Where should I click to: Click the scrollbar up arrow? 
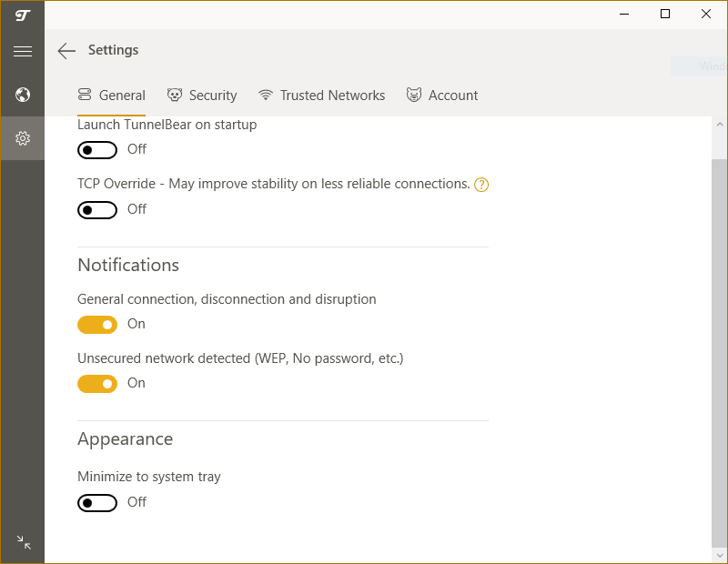(720, 125)
